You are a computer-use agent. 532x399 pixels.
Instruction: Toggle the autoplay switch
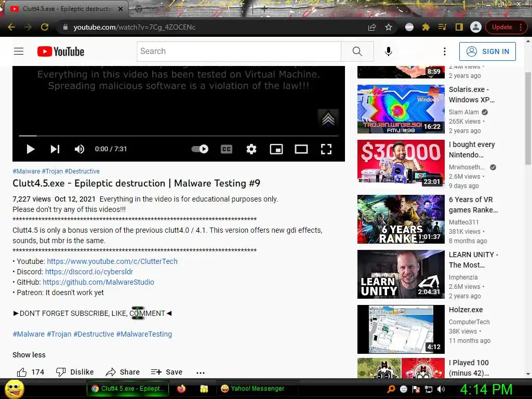[200, 149]
